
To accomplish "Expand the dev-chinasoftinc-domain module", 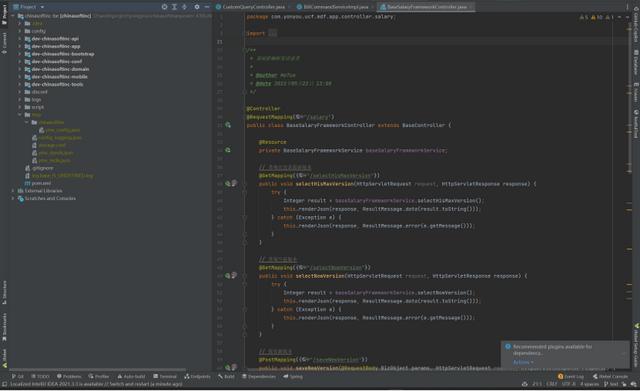I will 20,69.
